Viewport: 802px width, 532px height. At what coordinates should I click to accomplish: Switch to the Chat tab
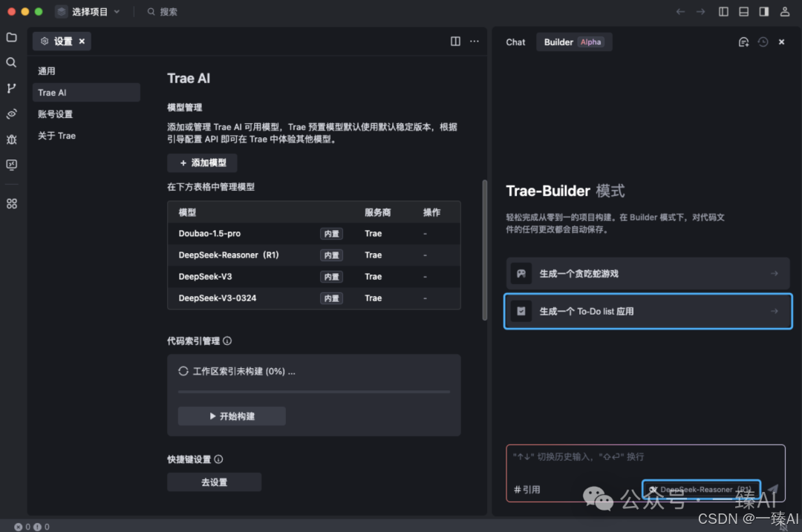coord(515,42)
